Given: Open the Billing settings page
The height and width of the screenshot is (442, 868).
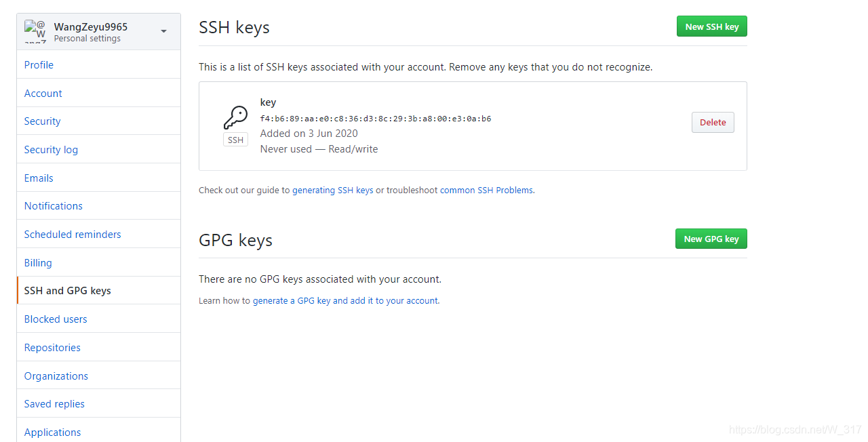Looking at the screenshot, I should click(38, 262).
